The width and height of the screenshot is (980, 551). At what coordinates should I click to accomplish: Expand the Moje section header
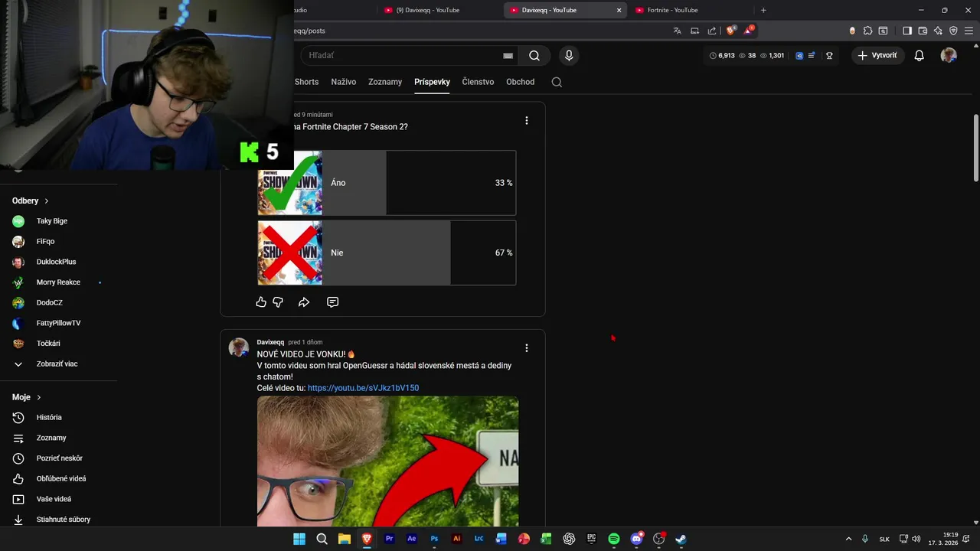click(x=27, y=397)
